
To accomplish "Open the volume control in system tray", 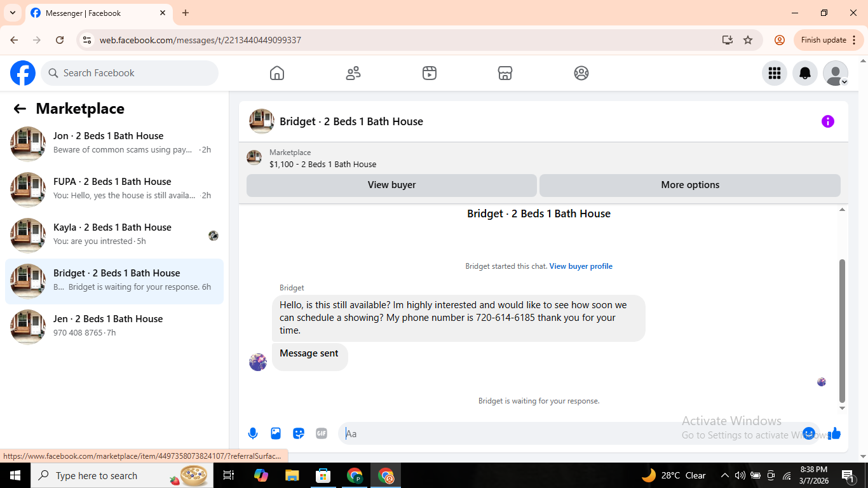I will click(x=740, y=475).
